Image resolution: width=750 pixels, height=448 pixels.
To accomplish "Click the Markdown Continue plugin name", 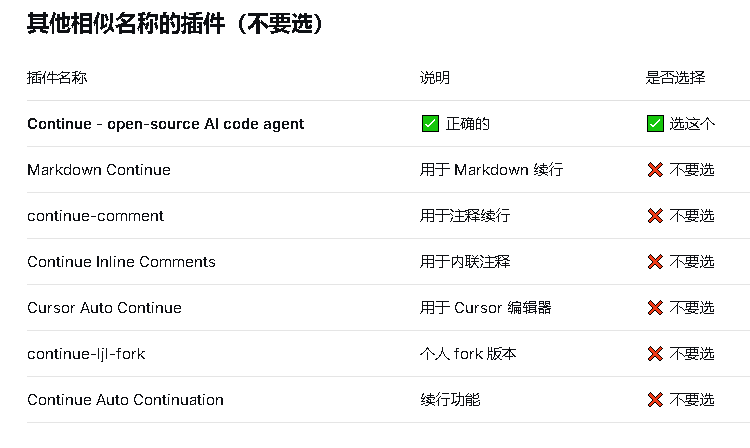I will pyautogui.click(x=99, y=170).
